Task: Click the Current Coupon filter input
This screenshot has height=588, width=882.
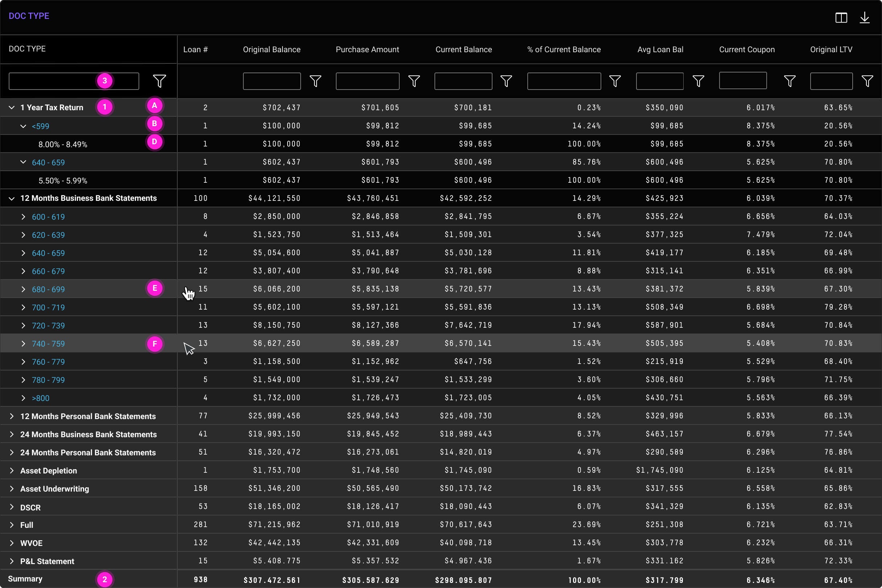Action: 743,80
